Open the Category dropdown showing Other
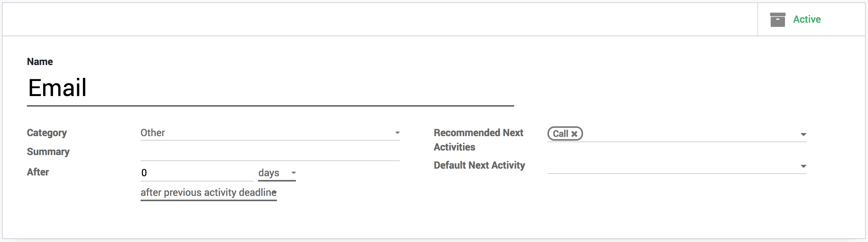The height and width of the screenshot is (242, 868). 265,133
